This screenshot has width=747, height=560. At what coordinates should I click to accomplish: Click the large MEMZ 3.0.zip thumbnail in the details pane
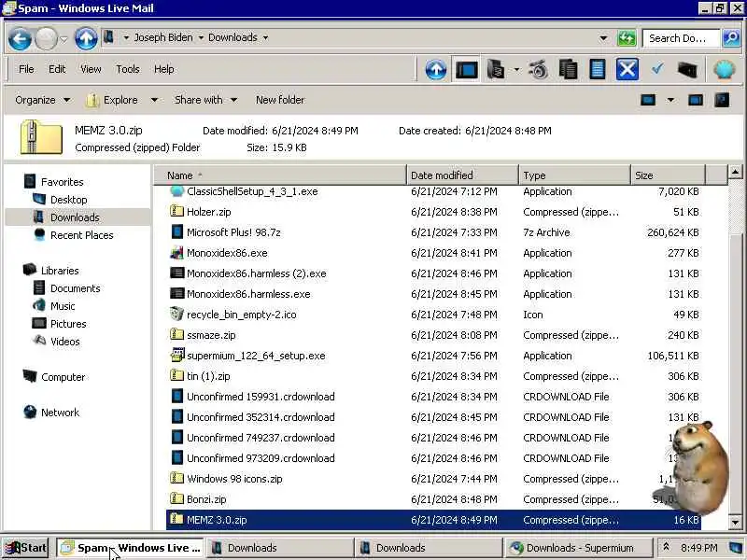coord(41,137)
